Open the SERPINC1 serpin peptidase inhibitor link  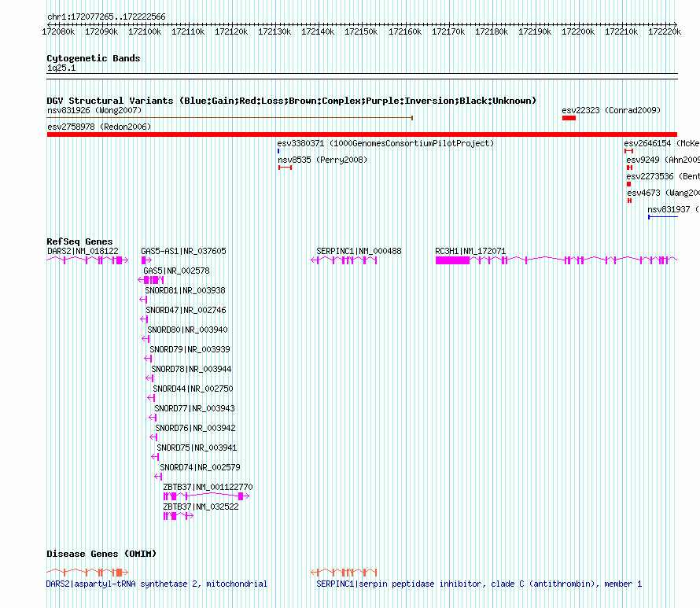point(479,584)
